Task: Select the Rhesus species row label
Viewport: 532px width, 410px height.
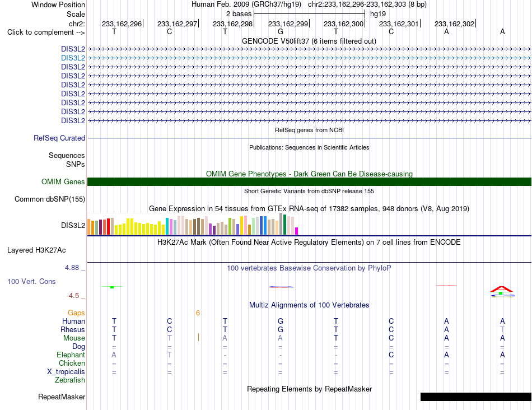Action: tap(73, 329)
